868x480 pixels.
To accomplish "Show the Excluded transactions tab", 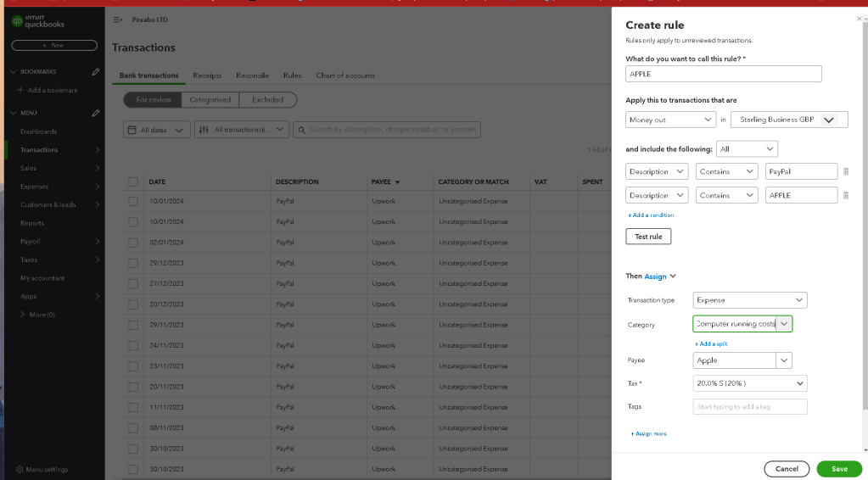I will tap(268, 100).
